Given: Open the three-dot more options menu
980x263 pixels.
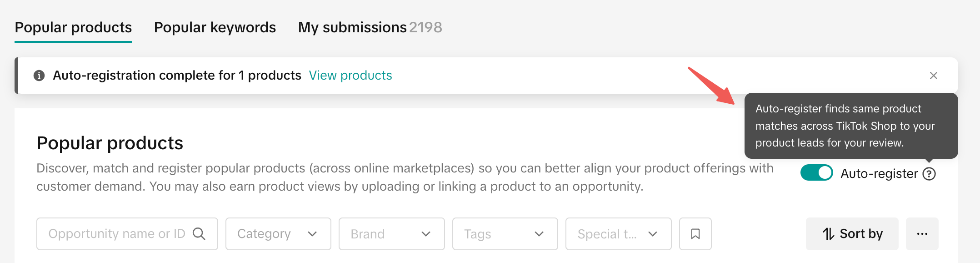Looking at the screenshot, I should coord(922,234).
